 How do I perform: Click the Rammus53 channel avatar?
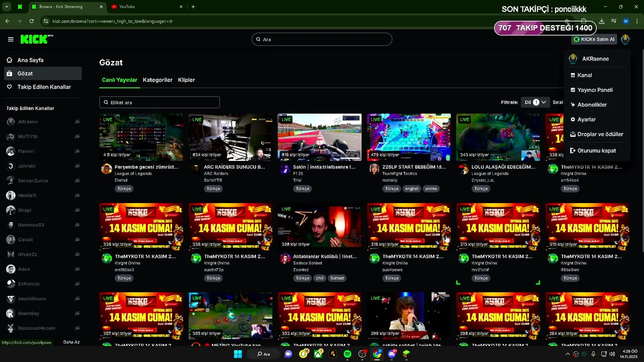tap(10, 225)
